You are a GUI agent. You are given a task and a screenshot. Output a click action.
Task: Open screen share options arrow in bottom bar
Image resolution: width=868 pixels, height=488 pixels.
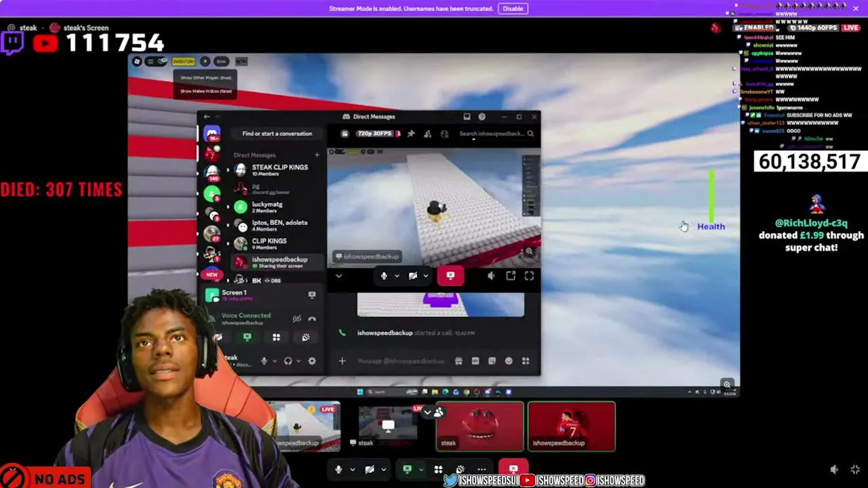(x=421, y=469)
